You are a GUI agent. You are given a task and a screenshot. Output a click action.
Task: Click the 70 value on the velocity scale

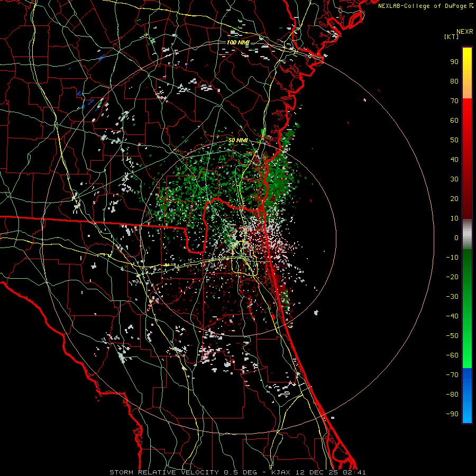[454, 101]
